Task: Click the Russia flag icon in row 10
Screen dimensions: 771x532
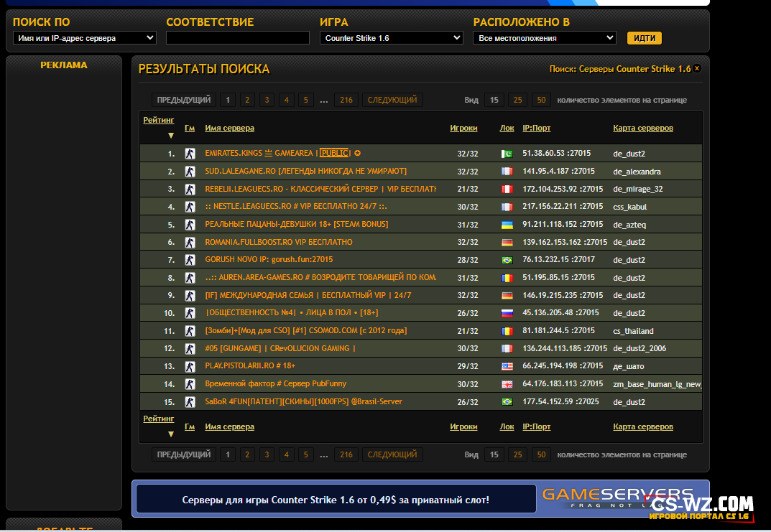Action: click(507, 313)
